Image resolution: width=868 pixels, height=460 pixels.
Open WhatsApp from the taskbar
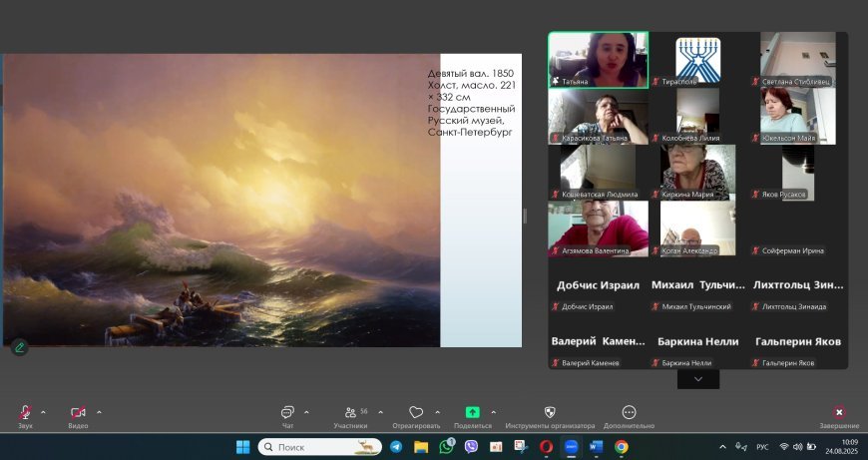click(446, 447)
